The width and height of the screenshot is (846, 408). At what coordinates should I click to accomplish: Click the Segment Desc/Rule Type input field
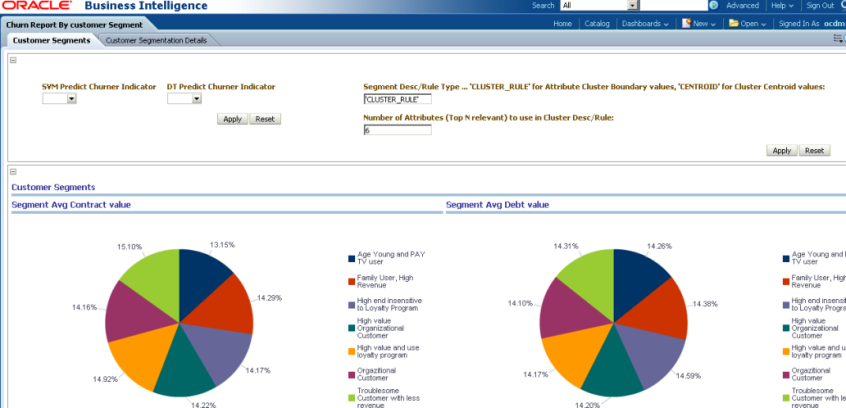398,99
